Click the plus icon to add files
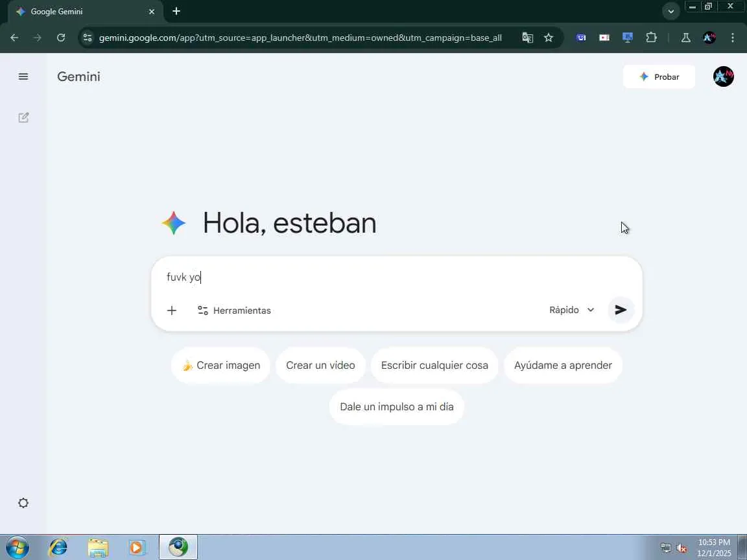747x560 pixels. 171,310
